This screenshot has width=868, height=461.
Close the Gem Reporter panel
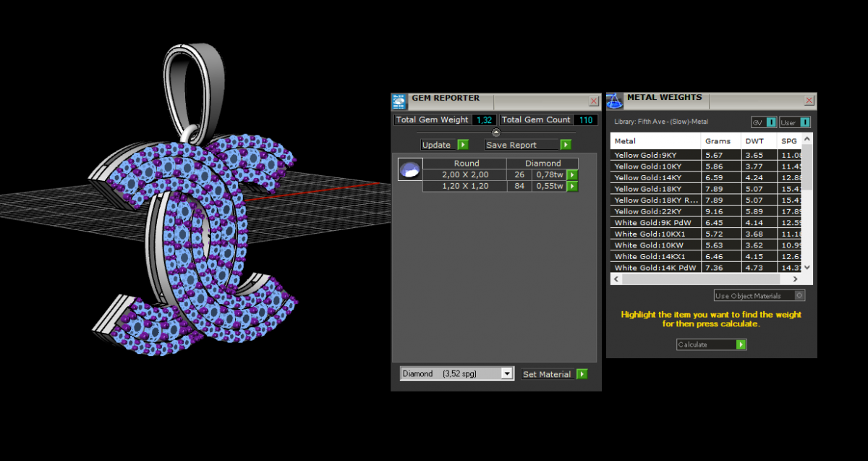pyautogui.click(x=594, y=101)
